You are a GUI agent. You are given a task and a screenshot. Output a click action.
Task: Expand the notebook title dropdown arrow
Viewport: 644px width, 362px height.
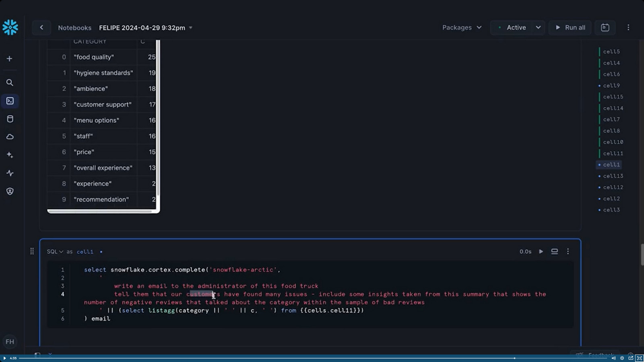[x=191, y=28]
